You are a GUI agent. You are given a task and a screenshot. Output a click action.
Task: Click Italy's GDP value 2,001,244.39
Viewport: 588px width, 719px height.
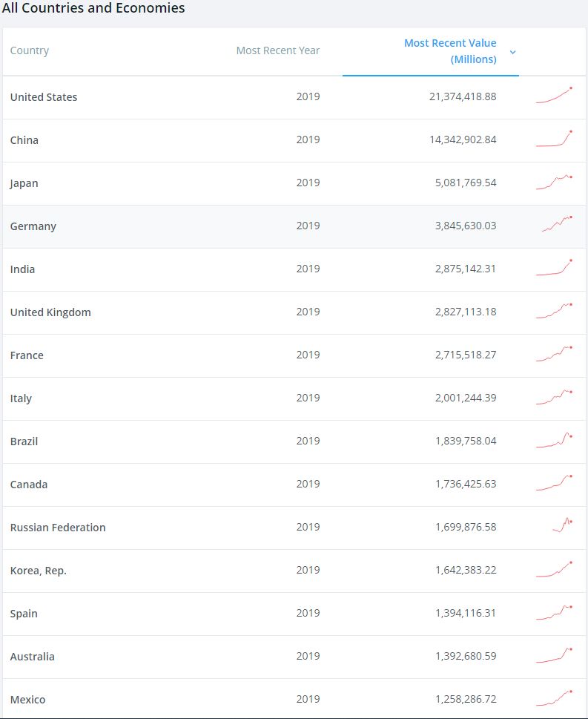[466, 398]
